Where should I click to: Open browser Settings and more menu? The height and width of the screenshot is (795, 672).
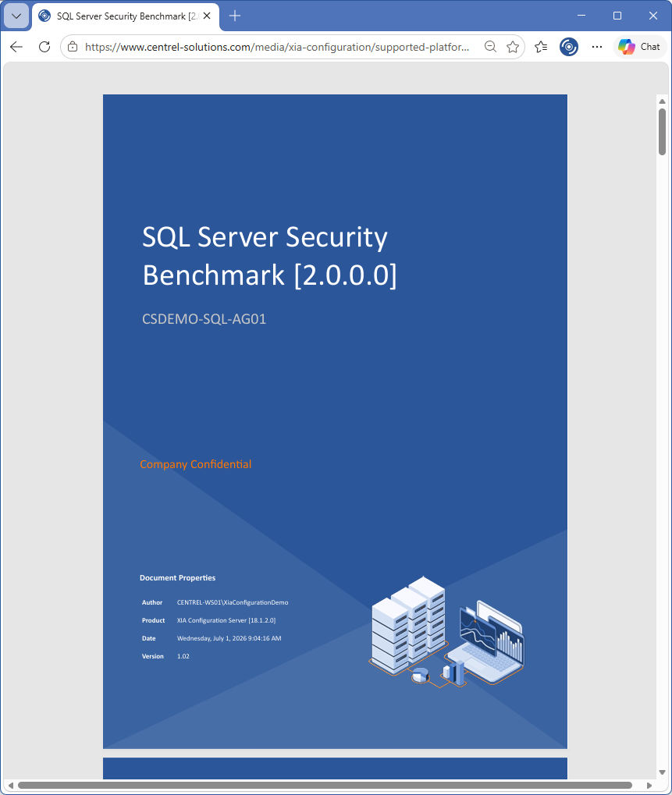[x=597, y=47]
